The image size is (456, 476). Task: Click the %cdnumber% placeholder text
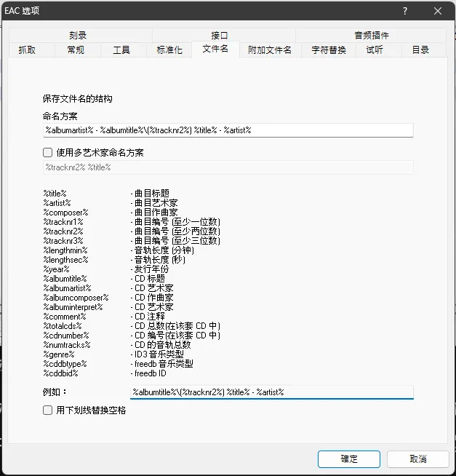tap(66, 336)
